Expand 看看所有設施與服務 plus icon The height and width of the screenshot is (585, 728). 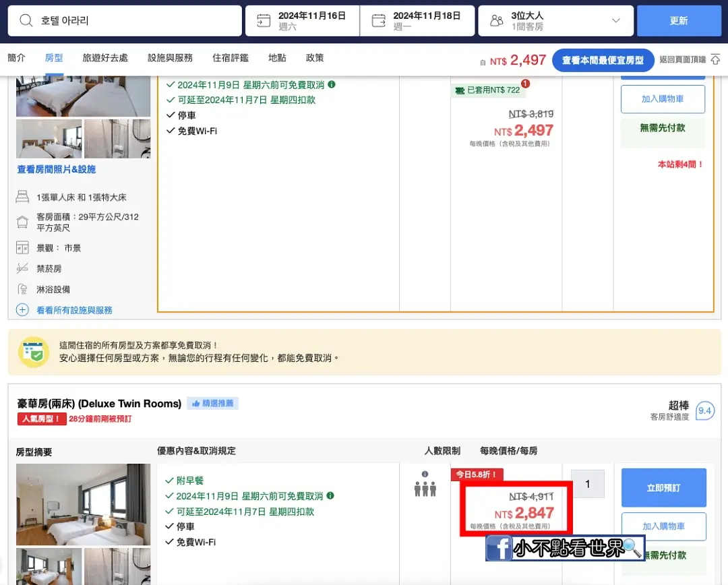22,309
